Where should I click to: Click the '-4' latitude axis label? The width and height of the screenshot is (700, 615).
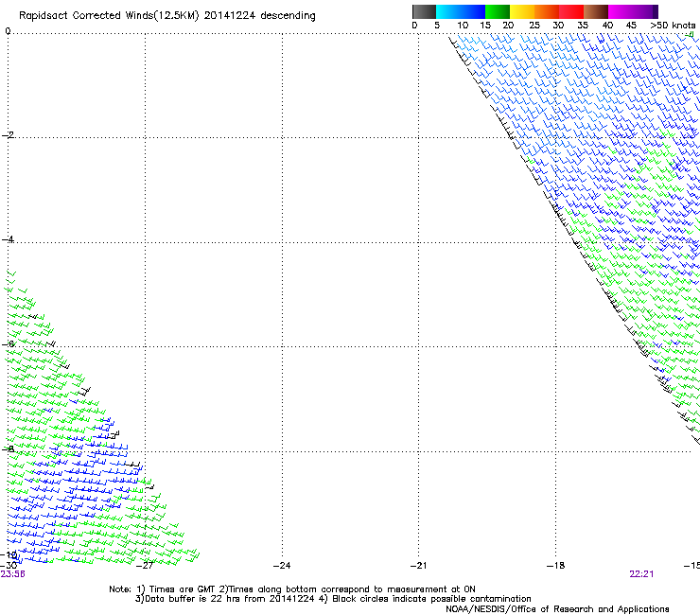click(x=8, y=239)
